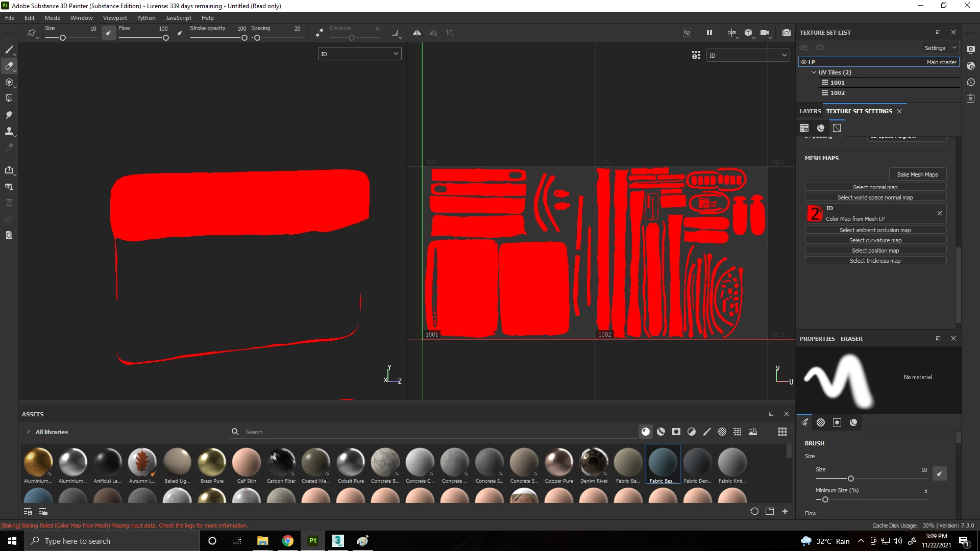Toggle lazy mouse icon next to Distance

pyautogui.click(x=319, y=33)
